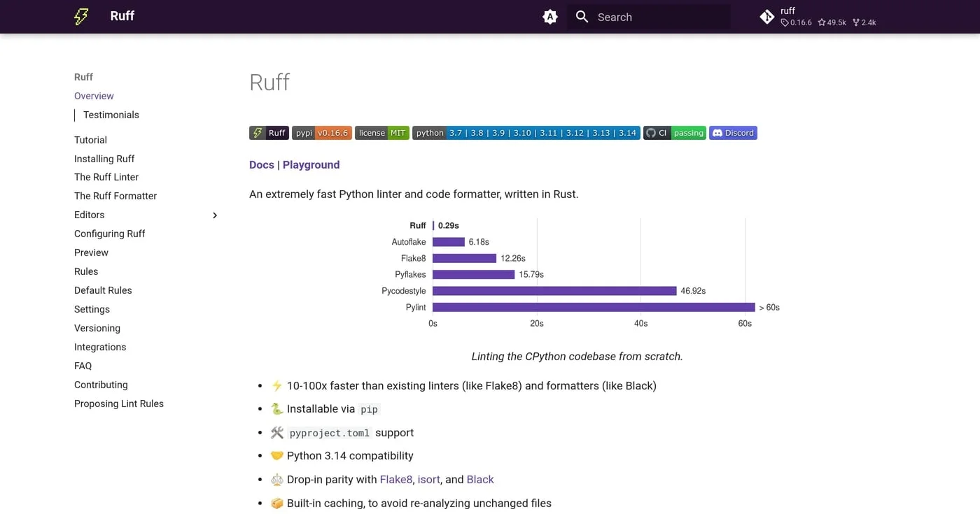980x514 pixels.
Task: Open The Ruff Linter page
Action: tap(106, 177)
